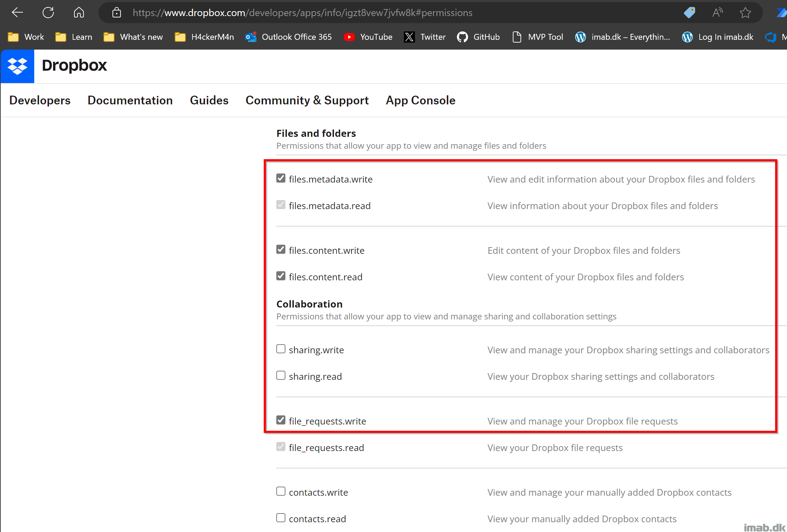Image resolution: width=787 pixels, height=532 pixels.
Task: Uncheck the files.content.write permission
Action: tap(281, 249)
